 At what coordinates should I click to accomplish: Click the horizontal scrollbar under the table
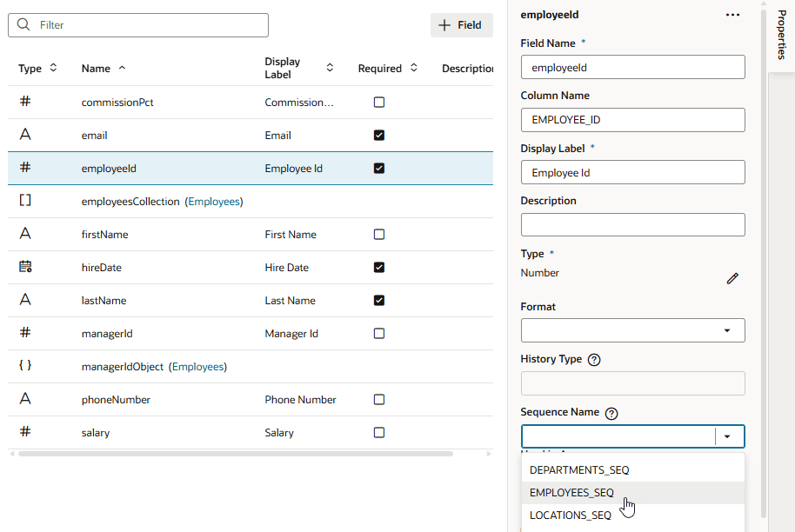pos(235,453)
